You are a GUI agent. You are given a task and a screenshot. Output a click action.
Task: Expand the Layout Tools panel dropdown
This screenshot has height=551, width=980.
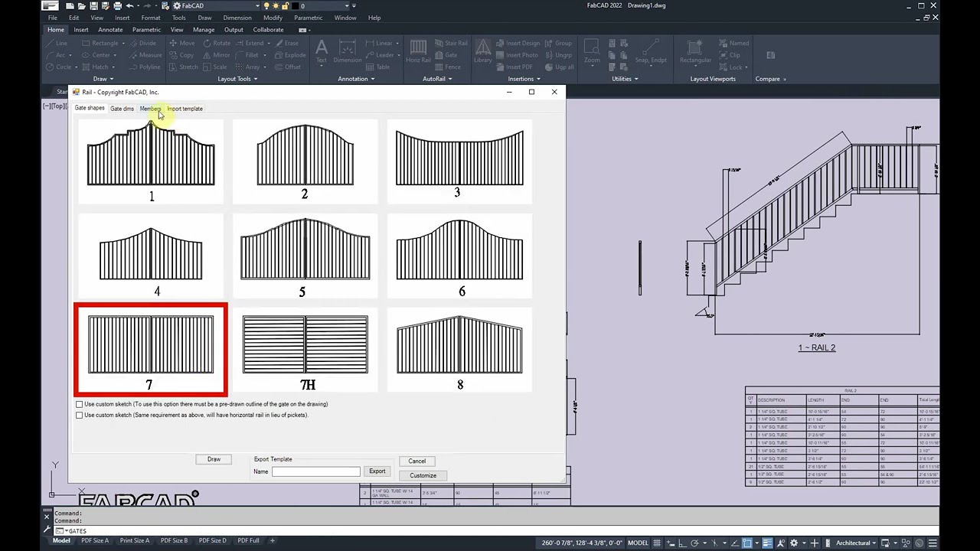tap(237, 79)
